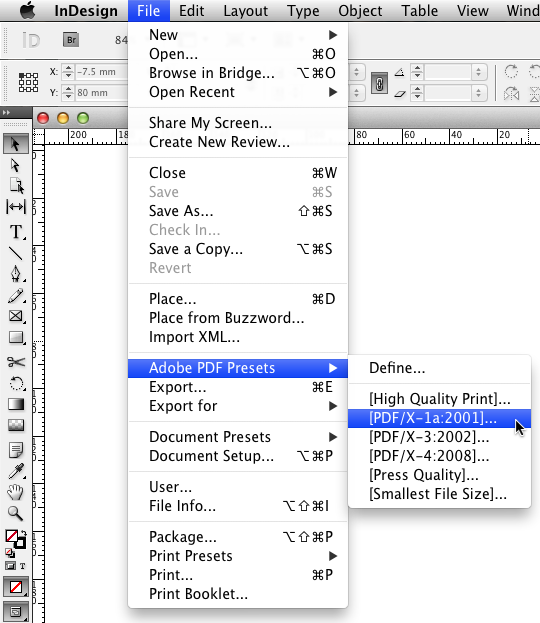Open the View menu

click(x=472, y=11)
